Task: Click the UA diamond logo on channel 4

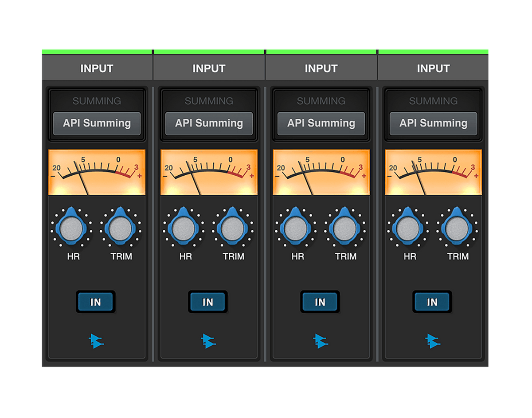Action: 432,341
